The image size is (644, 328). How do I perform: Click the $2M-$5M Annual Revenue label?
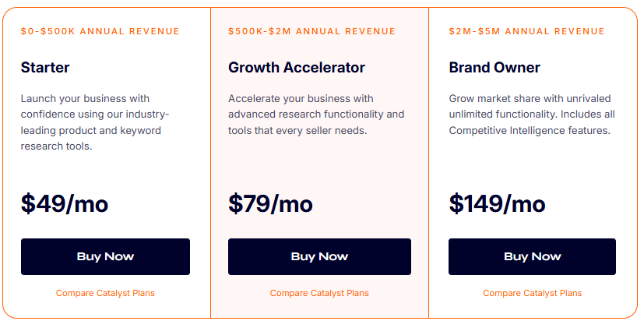526,31
